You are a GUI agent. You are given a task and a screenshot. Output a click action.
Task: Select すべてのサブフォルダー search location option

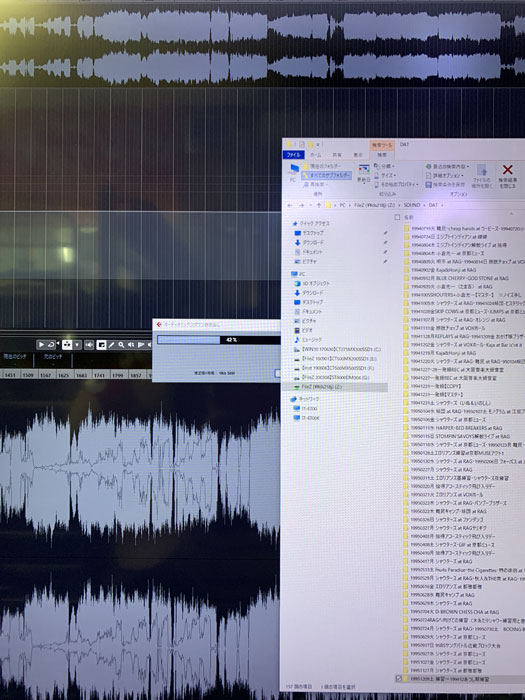pos(327,175)
